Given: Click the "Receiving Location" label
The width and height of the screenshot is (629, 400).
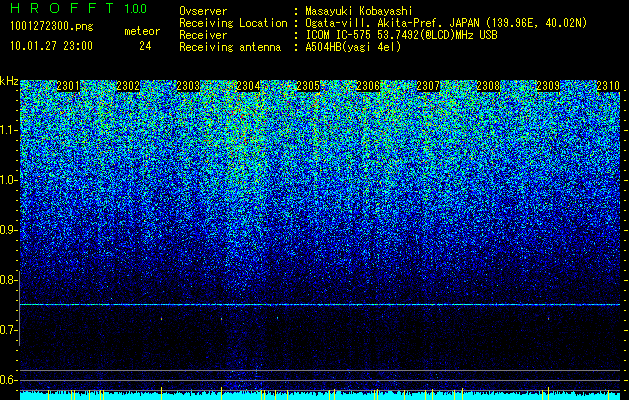Looking at the screenshot, I should pyautogui.click(x=233, y=23).
